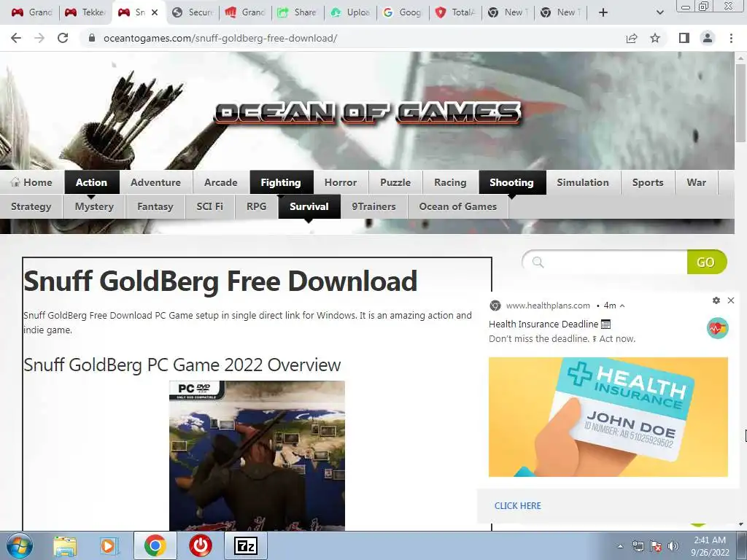Dismiss the healthplans notification with X

click(731, 300)
